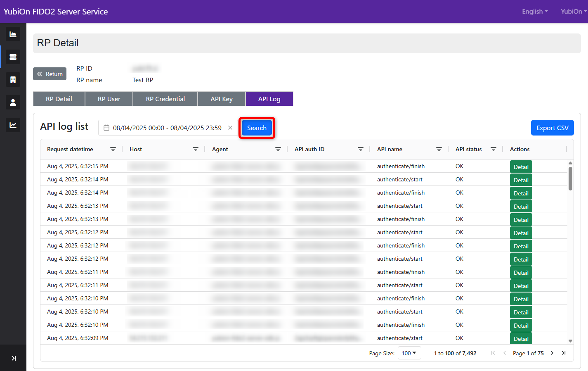Click the YubiOn FIDO2 Server Service title
The image size is (588, 371).
56,12
